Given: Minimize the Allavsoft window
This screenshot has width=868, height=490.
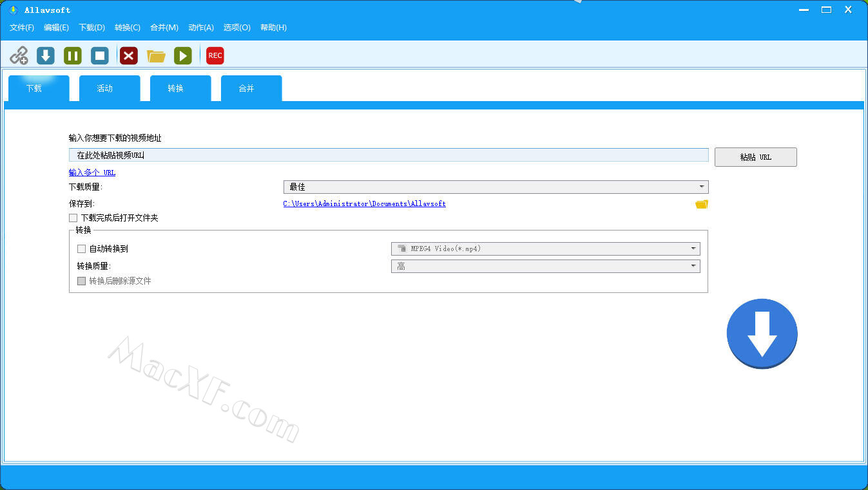Looking at the screenshot, I should pos(804,10).
